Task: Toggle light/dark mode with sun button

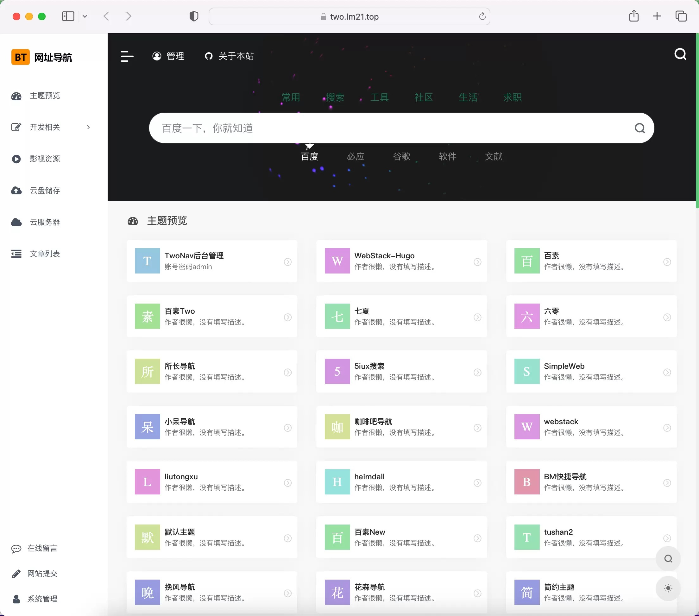Action: click(668, 588)
